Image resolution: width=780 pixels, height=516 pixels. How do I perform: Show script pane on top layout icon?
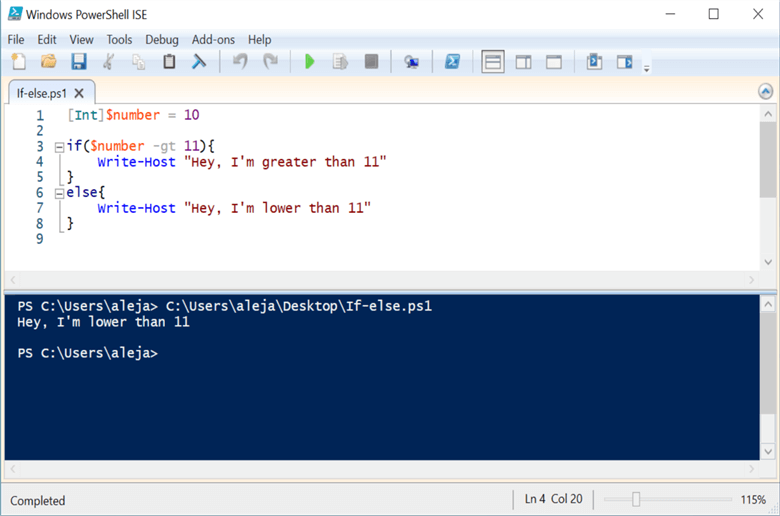493,62
